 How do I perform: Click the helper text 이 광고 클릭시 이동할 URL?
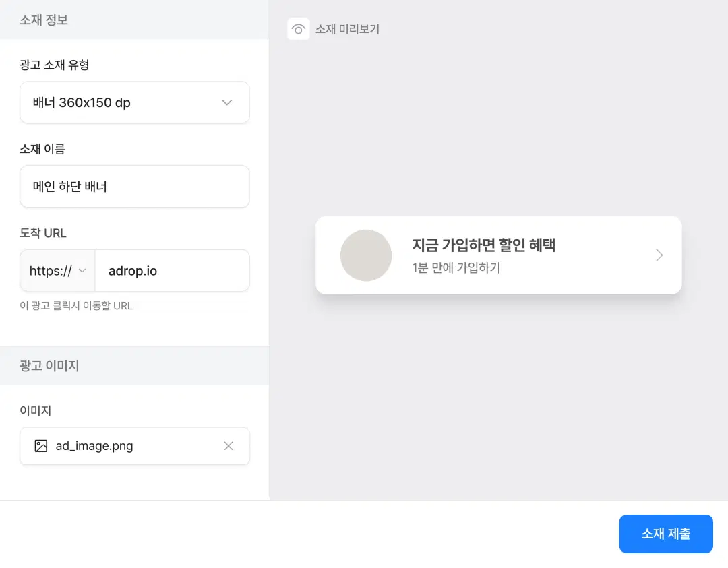[x=76, y=306]
